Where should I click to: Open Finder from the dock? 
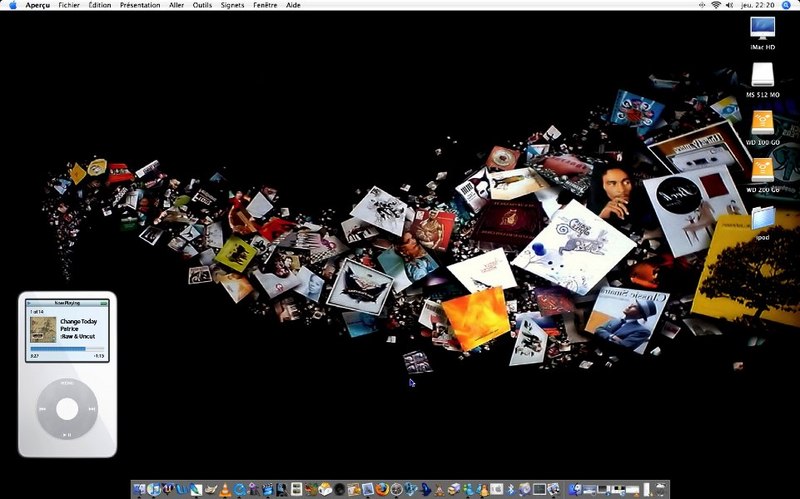pos(139,489)
